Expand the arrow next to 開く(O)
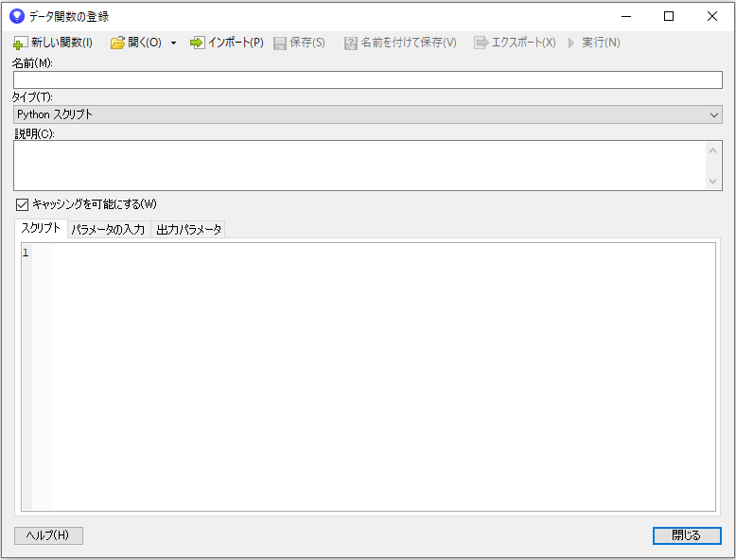Image resolution: width=736 pixels, height=560 pixels. coord(173,43)
